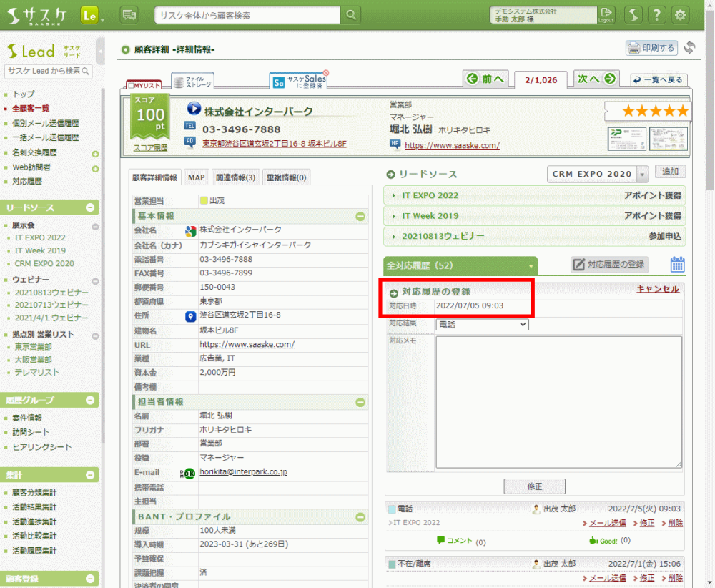
Task: Open the horikita@interpark.co.jp email link
Action: point(244,471)
